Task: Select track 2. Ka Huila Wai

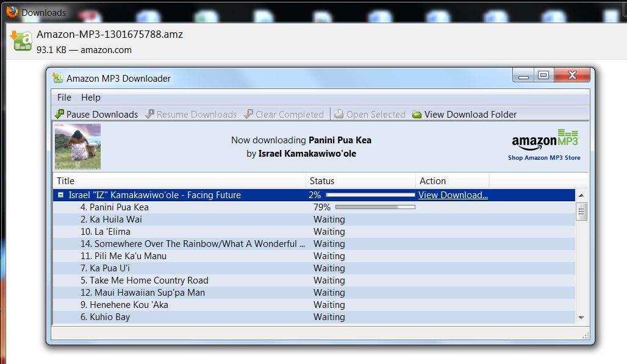Action: point(314,219)
